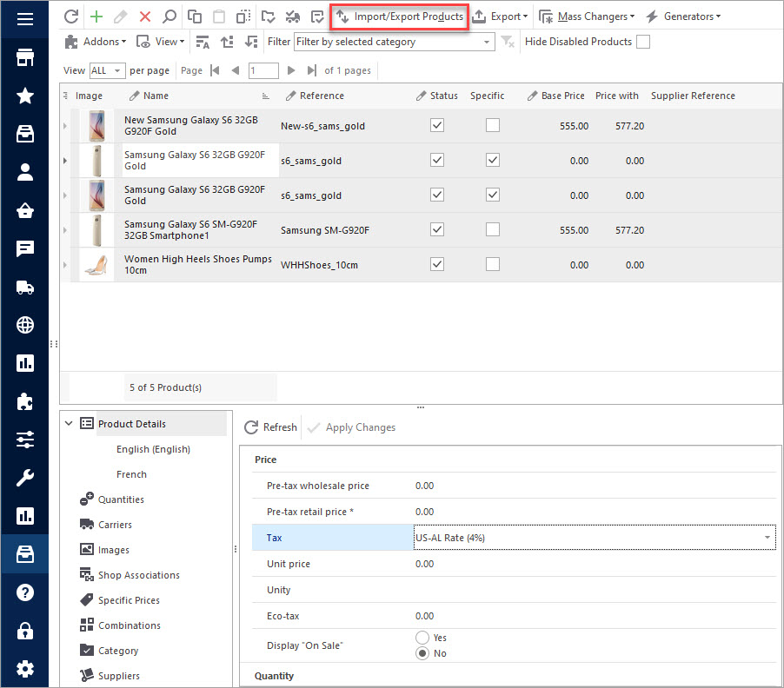Click the Refresh button in the details panel
This screenshot has height=688, width=784.
[x=270, y=427]
